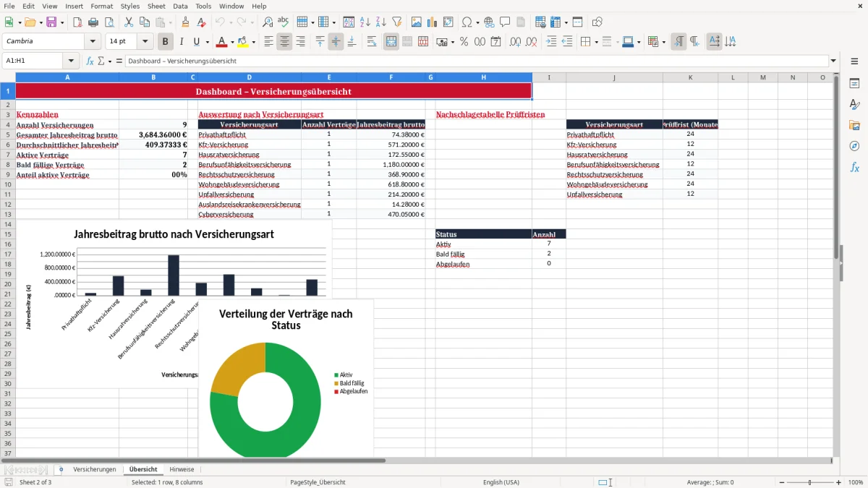Viewport: 868px width, 488px height.
Task: Click the Insert Hyperlink icon
Action: pyautogui.click(x=489, y=22)
